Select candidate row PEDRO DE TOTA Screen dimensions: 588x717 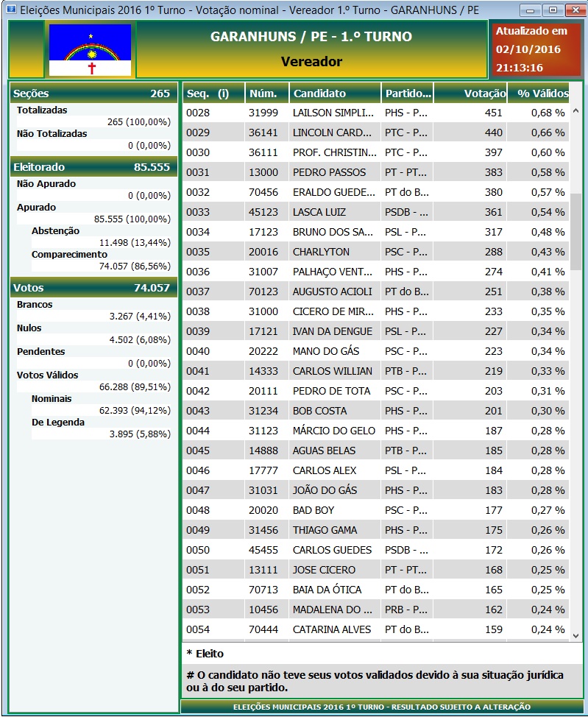(375, 391)
